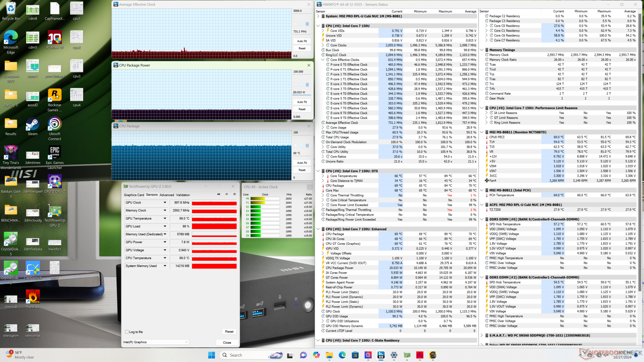
Task: Open the FurMark desktop icon
Action: (33, 300)
